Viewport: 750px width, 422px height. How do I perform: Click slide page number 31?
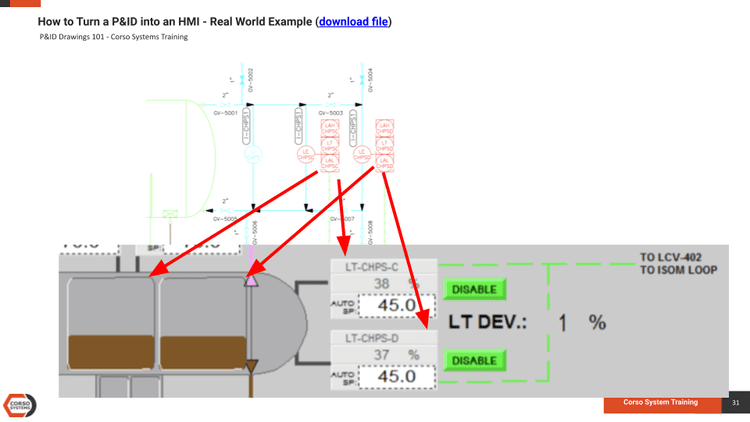pyautogui.click(x=735, y=403)
